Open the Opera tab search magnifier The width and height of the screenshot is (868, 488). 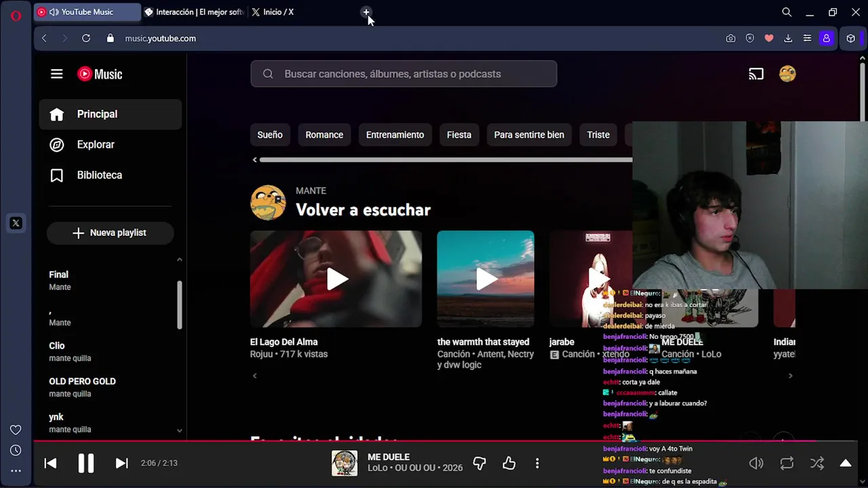(x=787, y=12)
